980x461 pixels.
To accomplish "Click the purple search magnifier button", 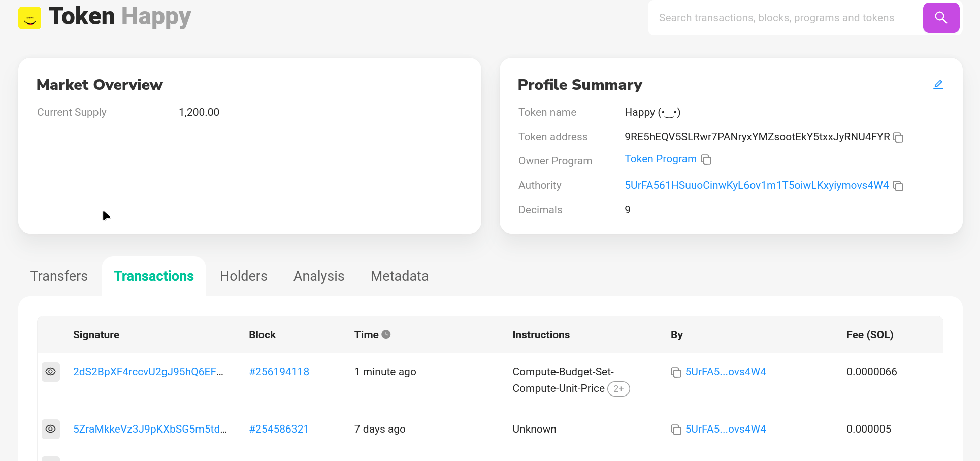I will (x=940, y=18).
